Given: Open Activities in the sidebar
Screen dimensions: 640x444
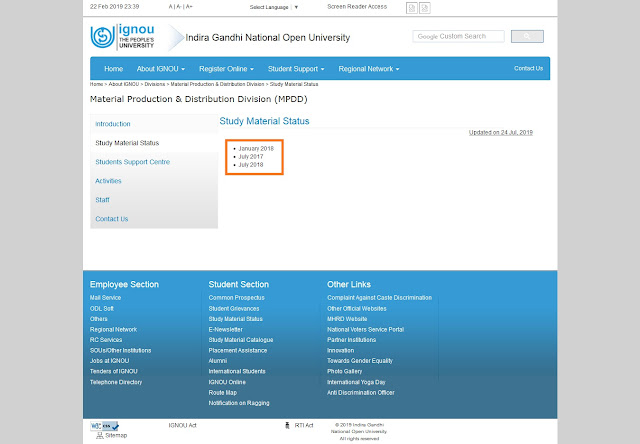Looking at the screenshot, I should tap(108, 181).
